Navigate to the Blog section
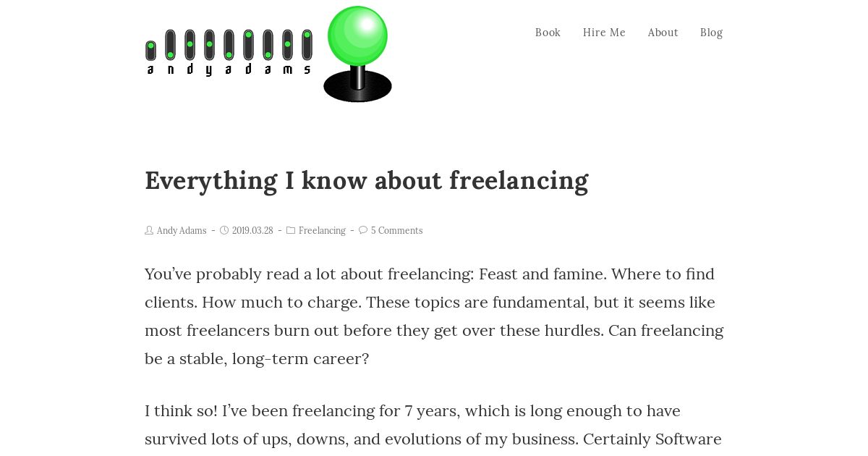Screen dimensions: 868x456 click(x=711, y=33)
